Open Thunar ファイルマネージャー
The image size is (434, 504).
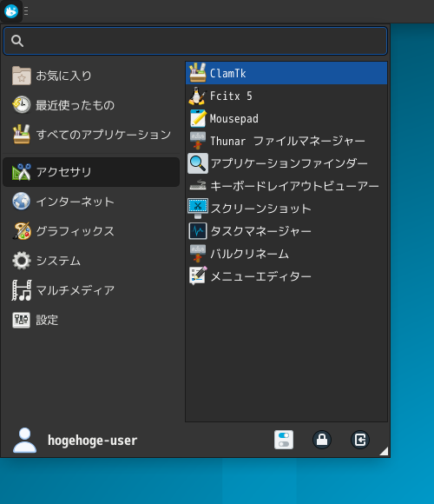pos(286,141)
